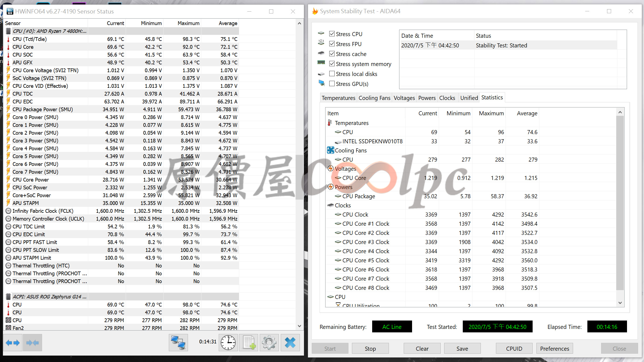Screen dimensions: 644x362
Task: Click the chip icon beside Stress cache
Action: (321, 53)
